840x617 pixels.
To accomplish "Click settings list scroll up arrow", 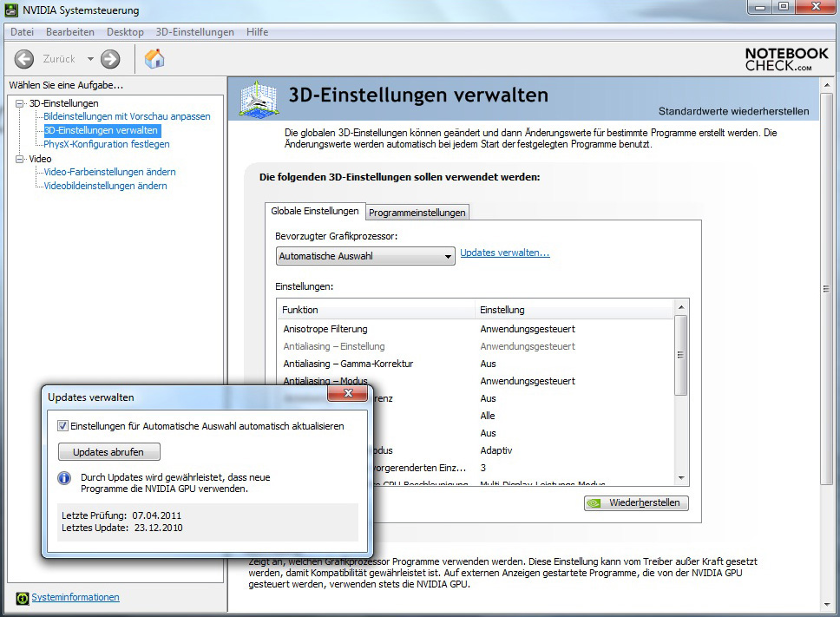I will tap(681, 307).
